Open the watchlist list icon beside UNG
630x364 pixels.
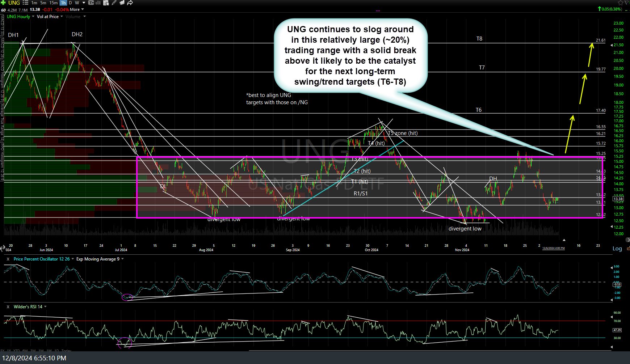(x=25, y=3)
